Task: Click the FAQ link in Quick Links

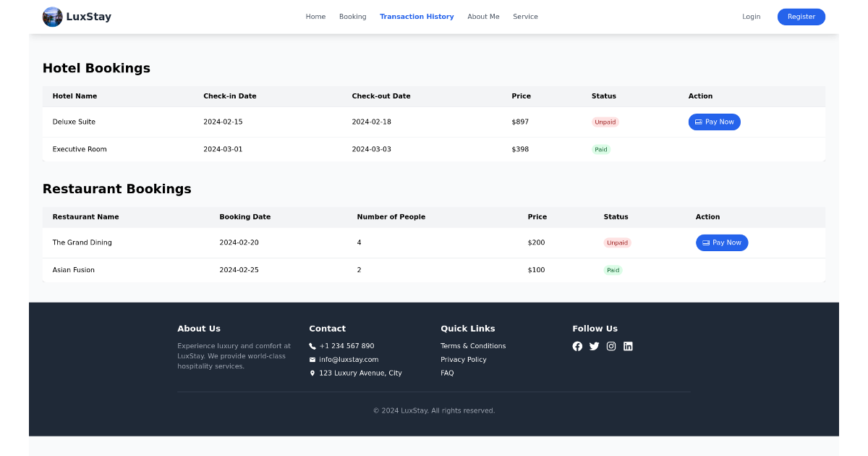Action: click(x=447, y=373)
